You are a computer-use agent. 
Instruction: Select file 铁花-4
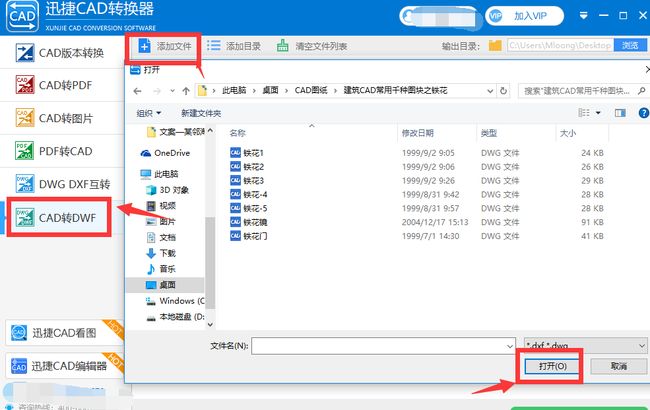(249, 194)
